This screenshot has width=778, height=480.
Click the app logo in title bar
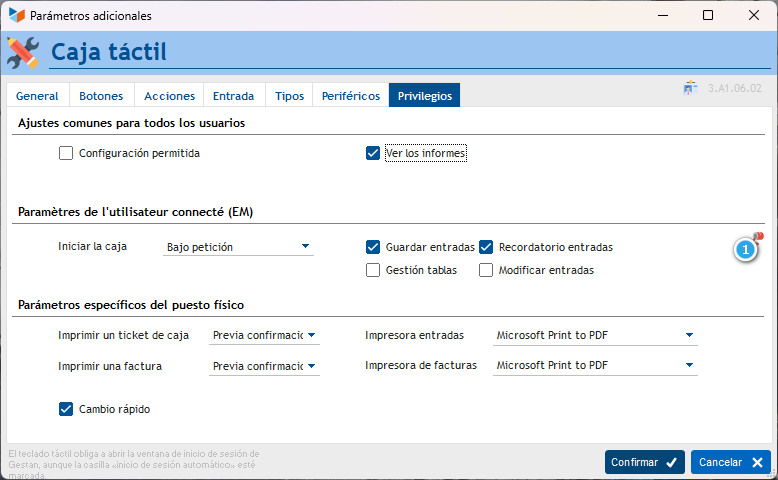(x=17, y=16)
